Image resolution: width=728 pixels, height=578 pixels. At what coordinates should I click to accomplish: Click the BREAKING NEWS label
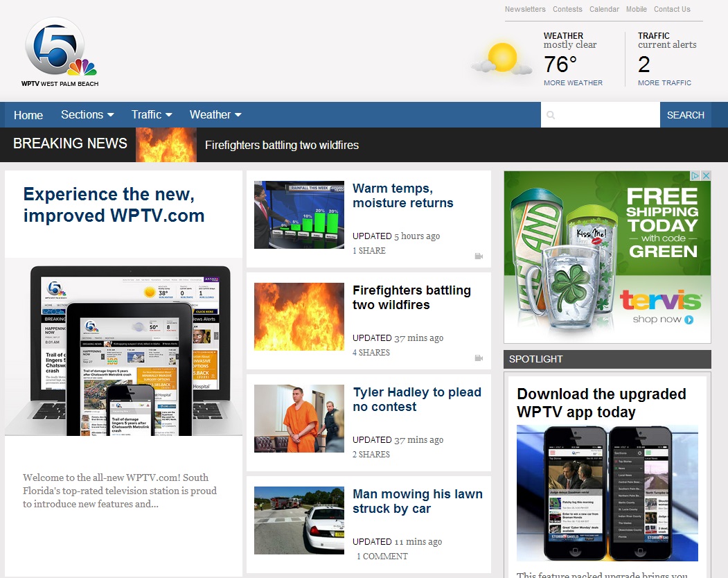click(x=70, y=143)
